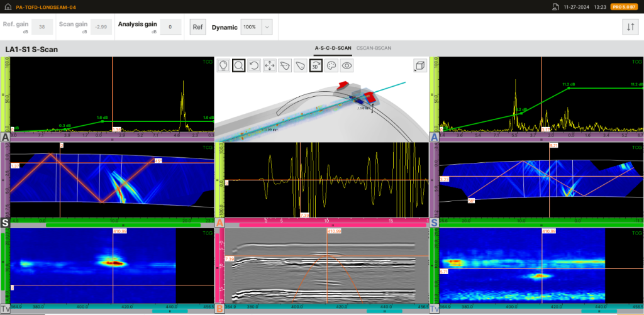The height and width of the screenshot is (315, 644).
Task: Click the reset rotation arrow icon
Action: [x=254, y=65]
